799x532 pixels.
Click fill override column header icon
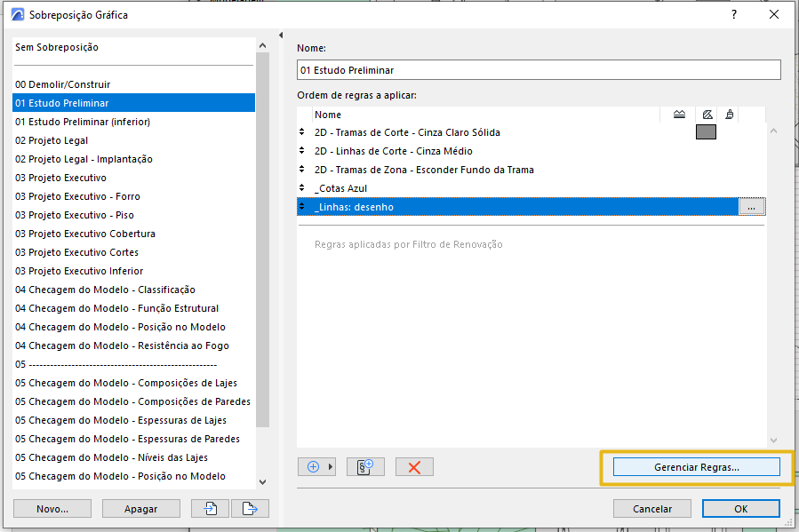tap(707, 115)
